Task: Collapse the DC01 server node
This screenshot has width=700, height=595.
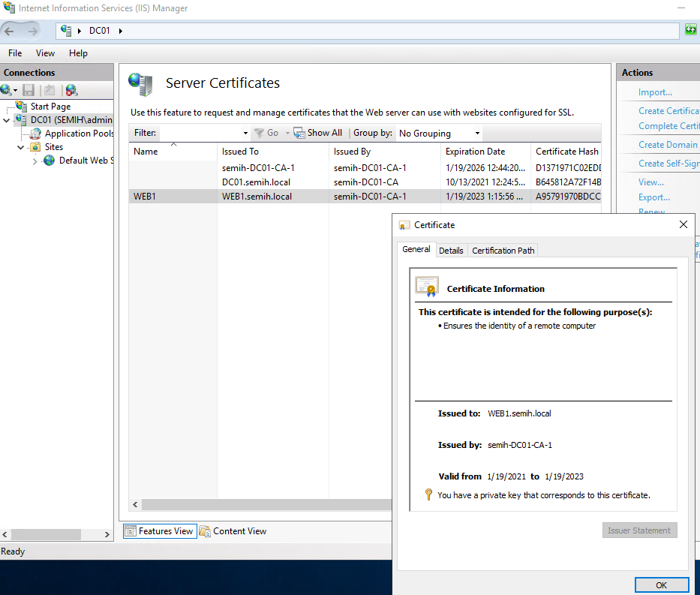Action: tap(7, 120)
